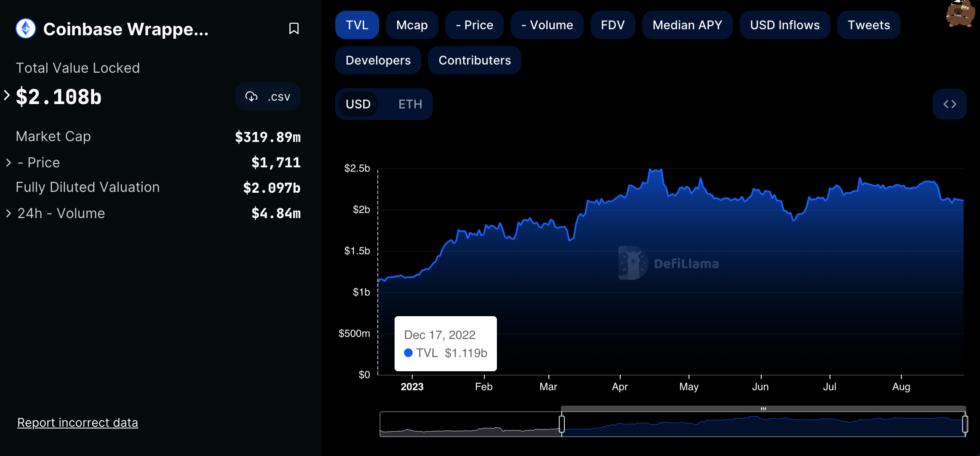Click the Fully Diluted Valuation label

click(88, 187)
